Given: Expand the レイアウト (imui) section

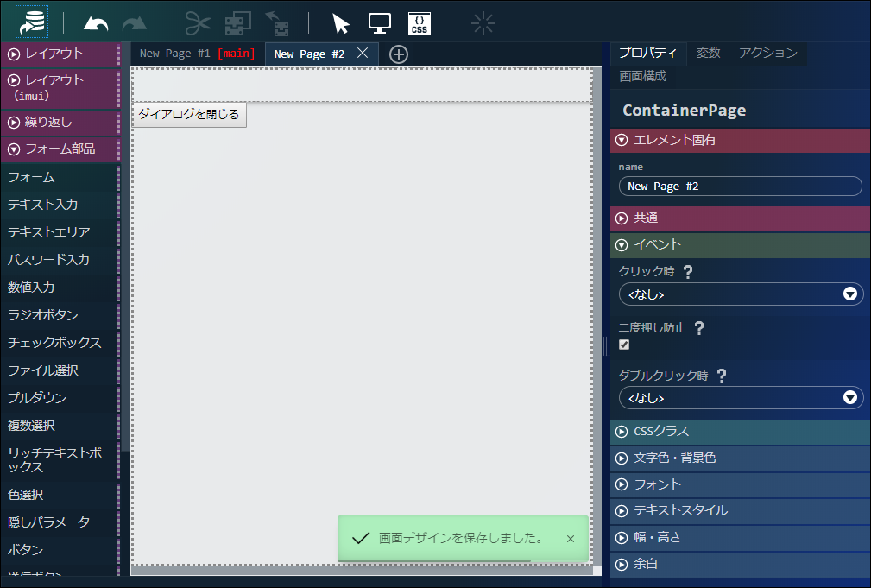Looking at the screenshot, I should (x=60, y=88).
